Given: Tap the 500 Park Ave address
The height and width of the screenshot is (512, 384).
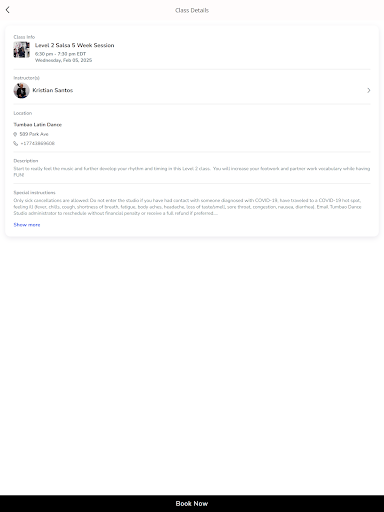Looking at the screenshot, I should [34, 134].
